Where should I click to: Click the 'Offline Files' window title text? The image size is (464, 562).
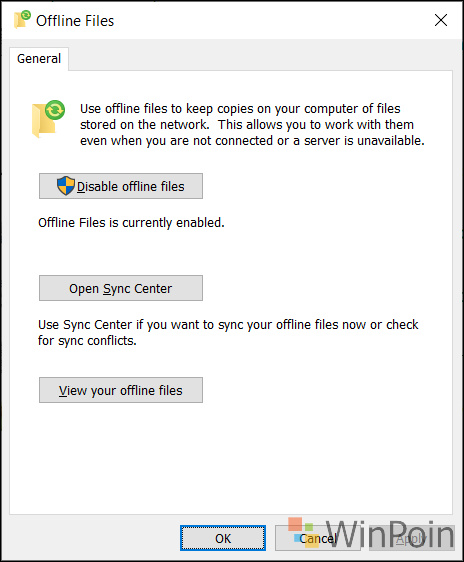point(75,21)
